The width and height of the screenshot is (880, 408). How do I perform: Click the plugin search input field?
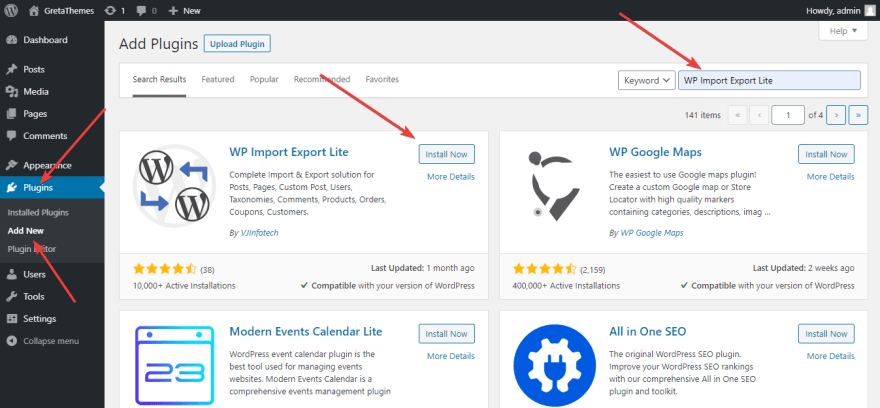click(x=769, y=80)
